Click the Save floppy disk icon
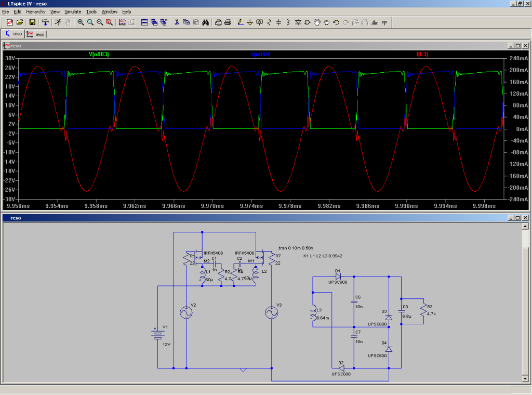 click(x=32, y=22)
